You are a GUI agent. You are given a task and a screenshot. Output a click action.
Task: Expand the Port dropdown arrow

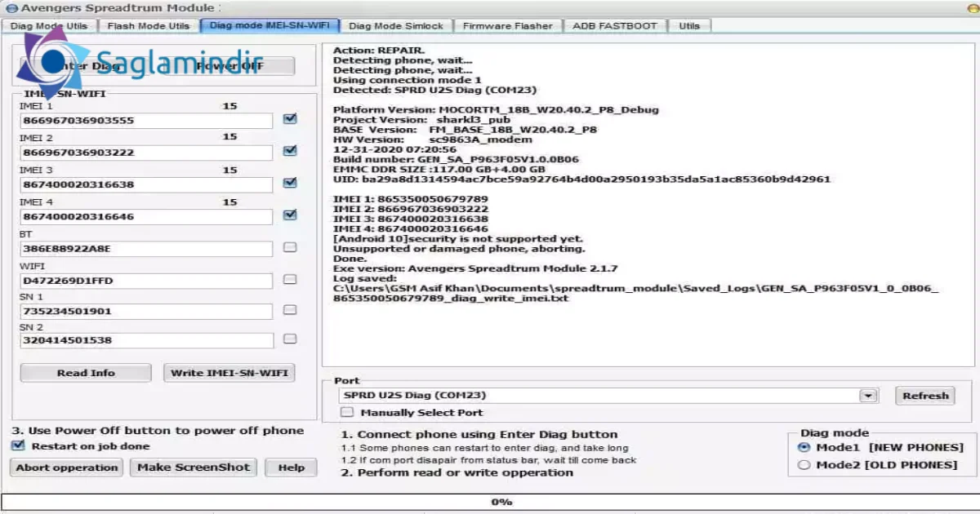[869, 396]
